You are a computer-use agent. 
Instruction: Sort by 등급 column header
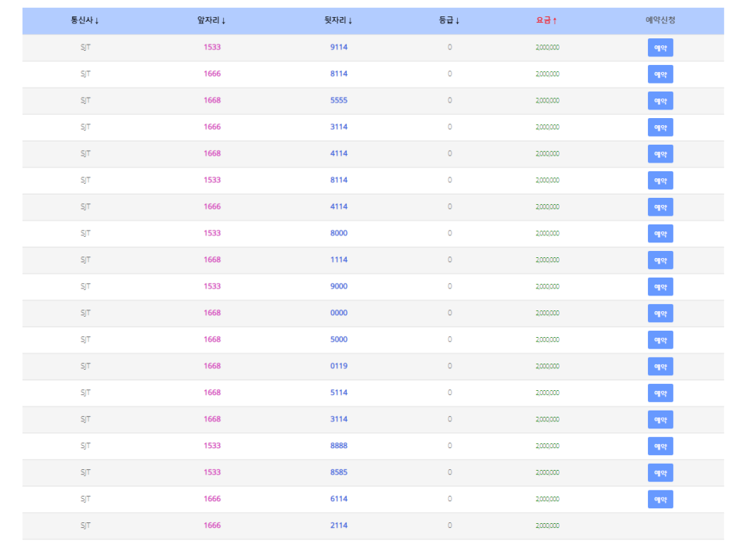coord(449,20)
